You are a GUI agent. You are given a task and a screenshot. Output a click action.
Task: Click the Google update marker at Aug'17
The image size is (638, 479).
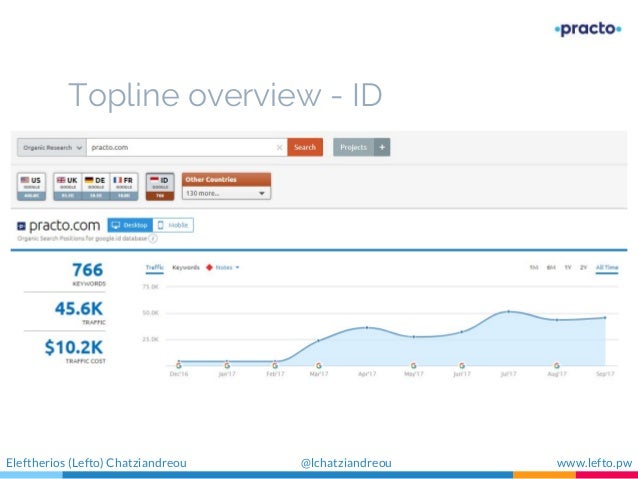pos(557,365)
